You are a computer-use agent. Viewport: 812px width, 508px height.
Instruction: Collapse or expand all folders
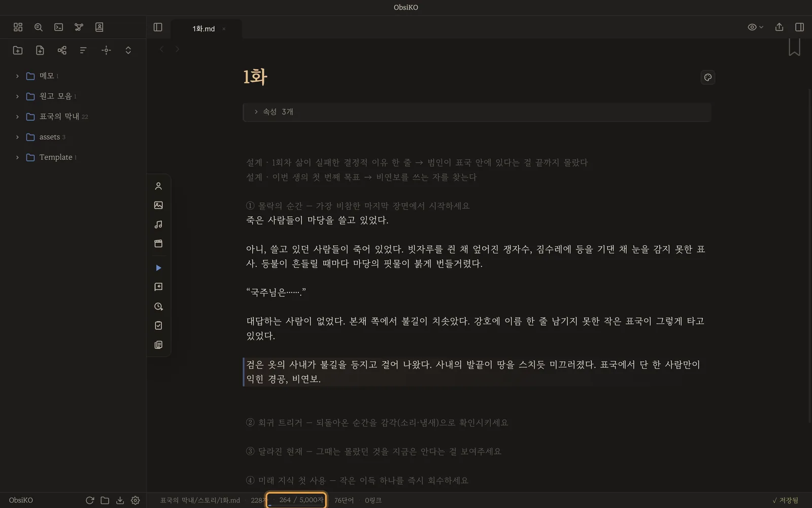pyautogui.click(x=128, y=50)
